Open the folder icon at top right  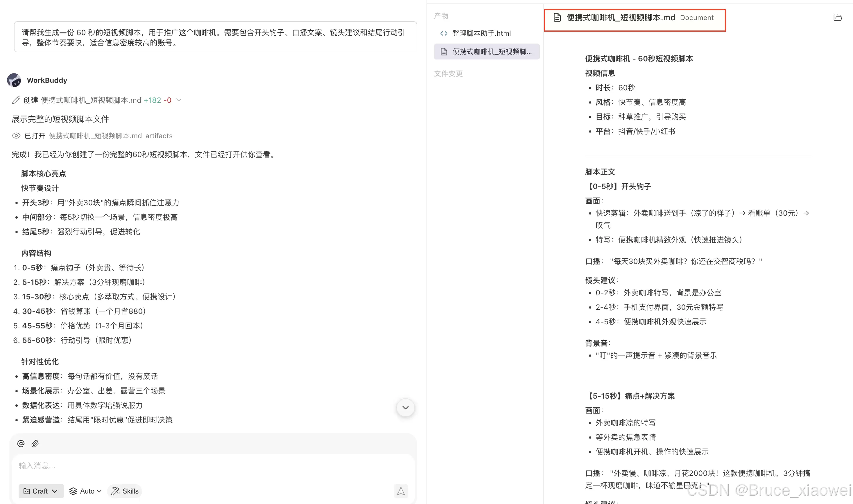pyautogui.click(x=838, y=18)
